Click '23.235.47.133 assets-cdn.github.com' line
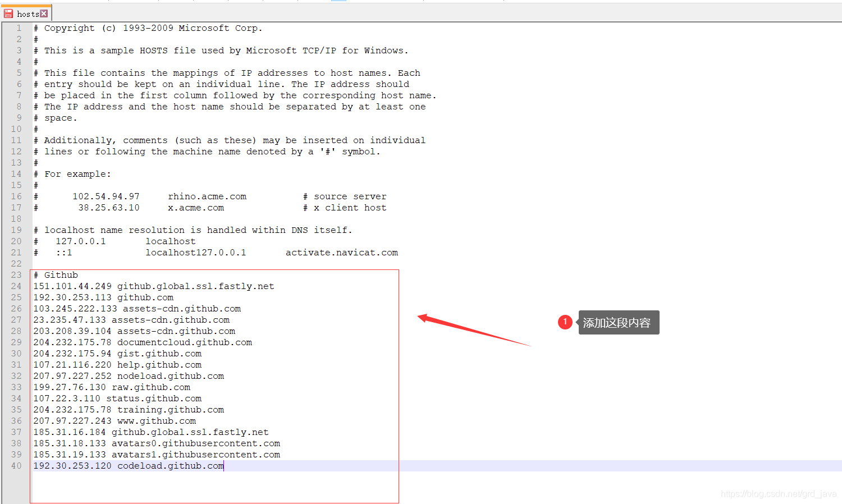 (x=131, y=320)
